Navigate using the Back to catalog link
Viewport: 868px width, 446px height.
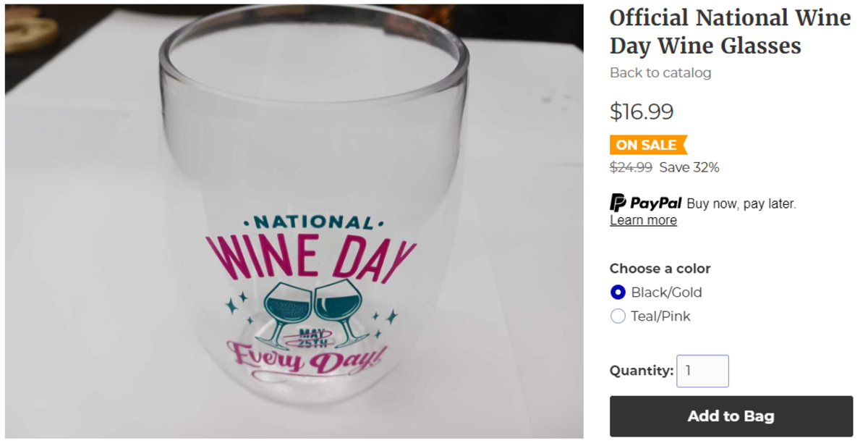click(660, 72)
